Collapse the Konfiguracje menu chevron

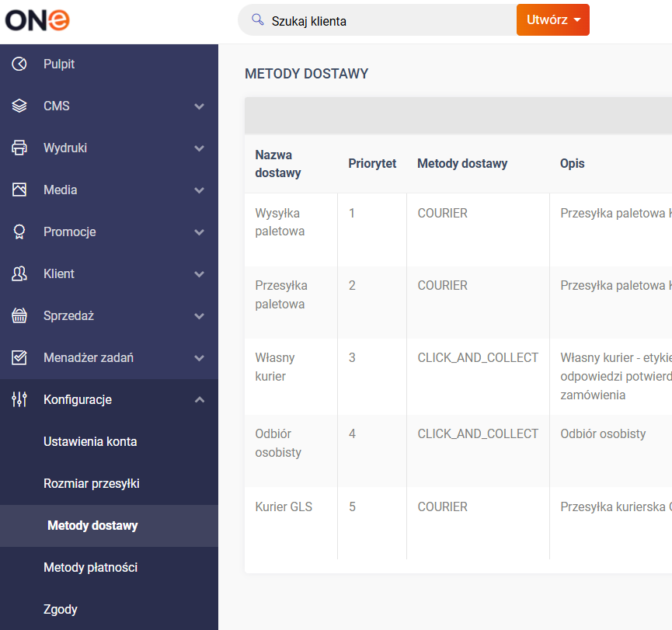pyautogui.click(x=200, y=399)
